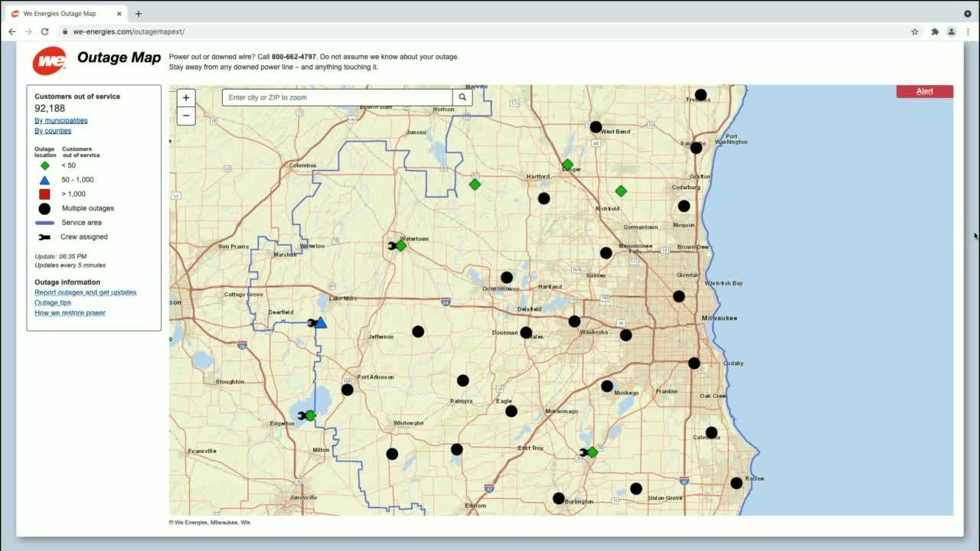Select the outage marker near Fredonia
The height and width of the screenshot is (551, 980).
(x=701, y=95)
